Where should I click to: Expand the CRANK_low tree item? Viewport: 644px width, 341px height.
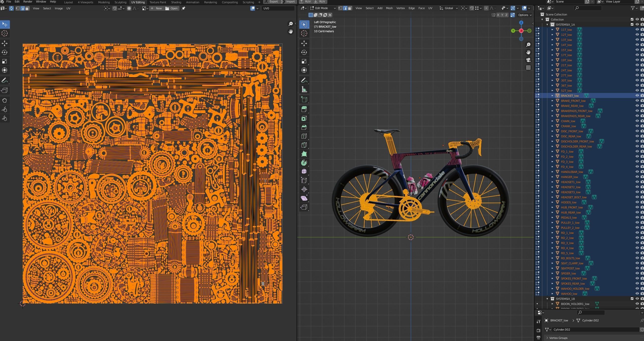point(552,126)
